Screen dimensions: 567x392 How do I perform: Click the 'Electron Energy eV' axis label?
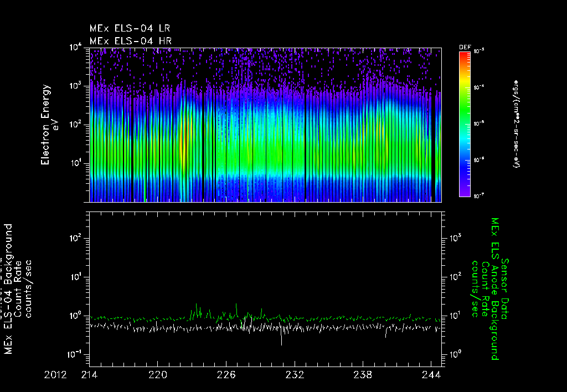[x=49, y=125]
